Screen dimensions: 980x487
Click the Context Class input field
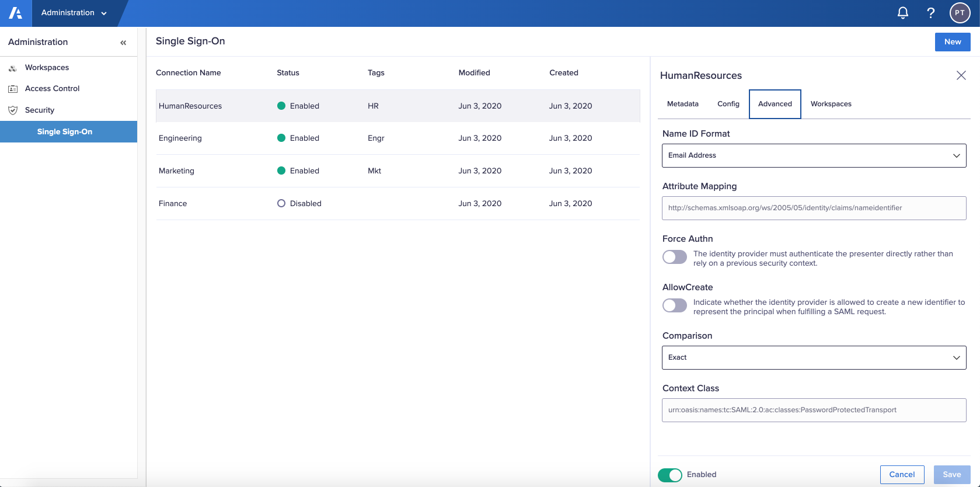pyautogui.click(x=814, y=410)
